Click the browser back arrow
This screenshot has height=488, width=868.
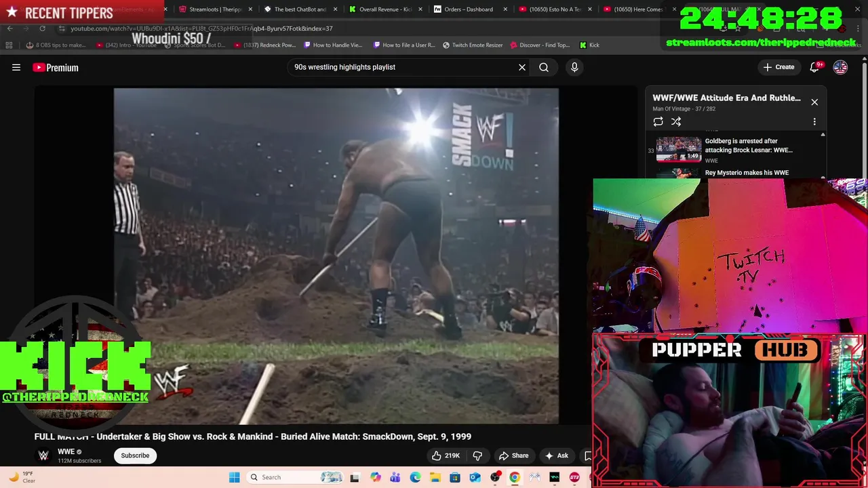(9, 28)
